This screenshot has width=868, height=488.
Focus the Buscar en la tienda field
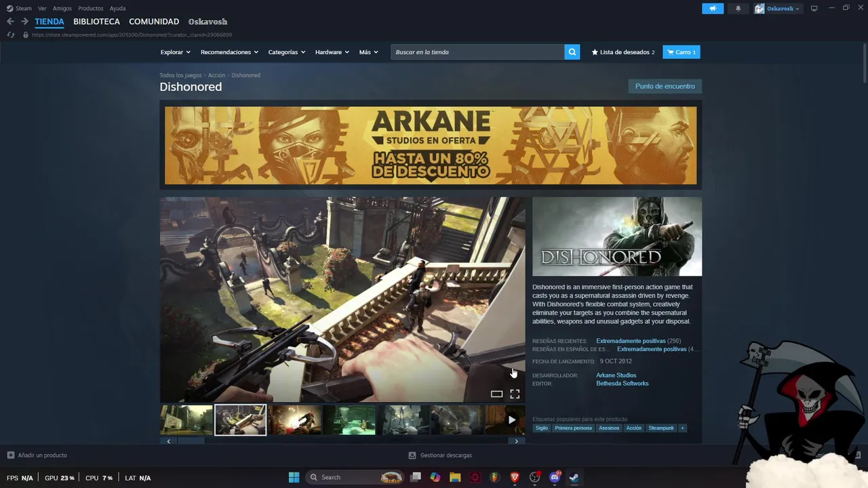(x=477, y=52)
